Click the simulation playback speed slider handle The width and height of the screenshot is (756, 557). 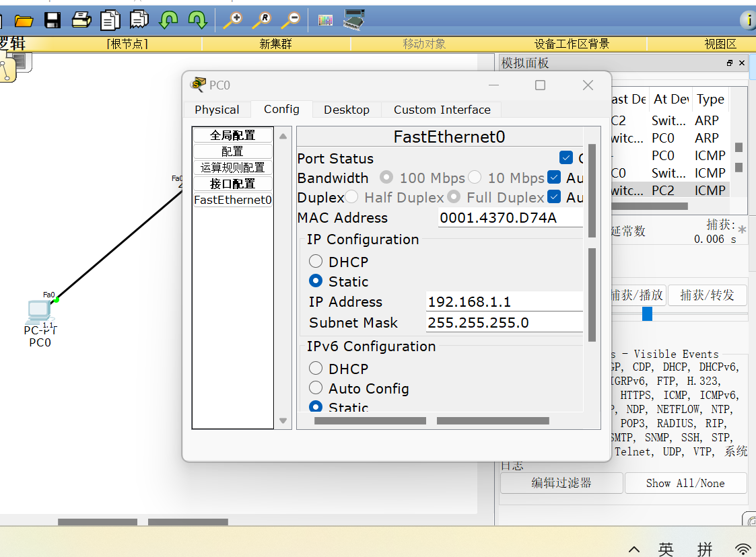pos(647,313)
